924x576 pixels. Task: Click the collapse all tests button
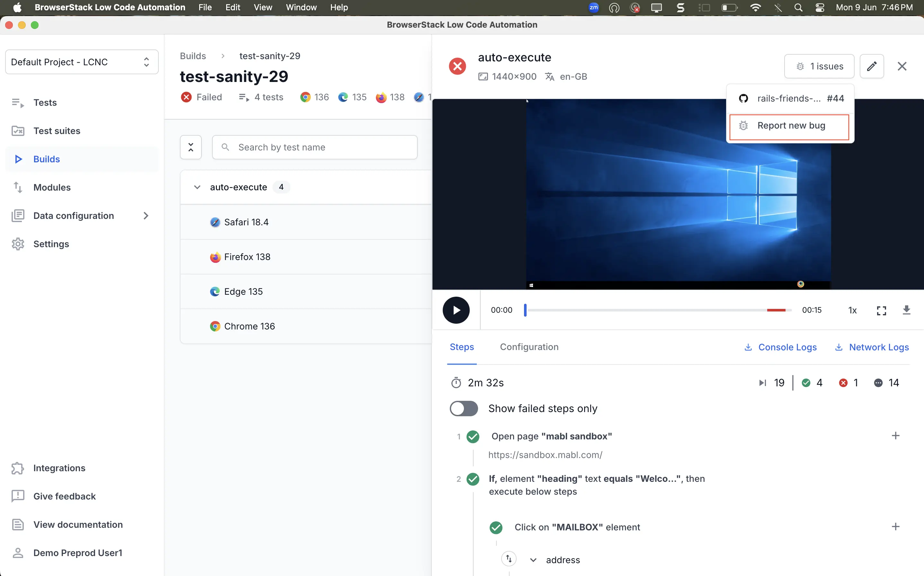click(x=191, y=147)
